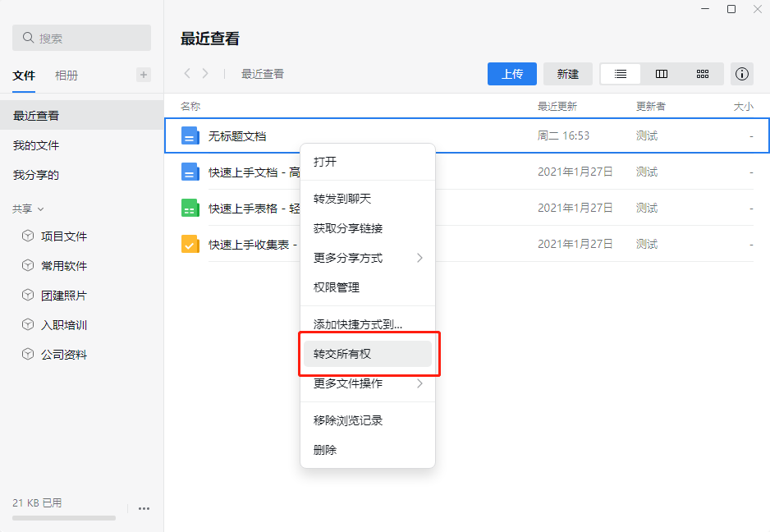The image size is (770, 532).
Task: Click the storage usage progress bar
Action: tap(64, 518)
